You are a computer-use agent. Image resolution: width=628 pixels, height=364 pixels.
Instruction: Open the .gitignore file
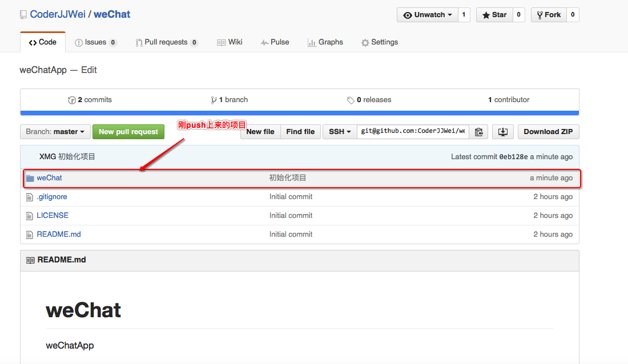(52, 197)
